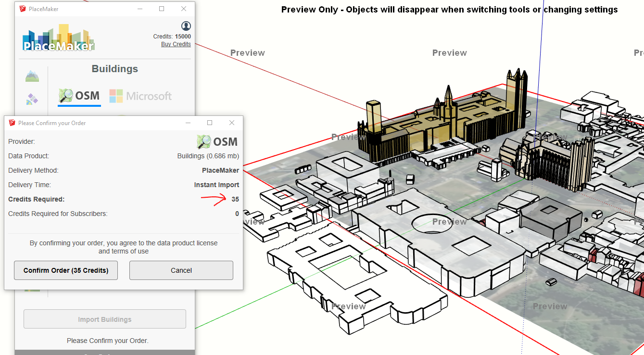Click the SketchUp icon in order dialog title
This screenshot has height=355, width=644.
click(12, 123)
